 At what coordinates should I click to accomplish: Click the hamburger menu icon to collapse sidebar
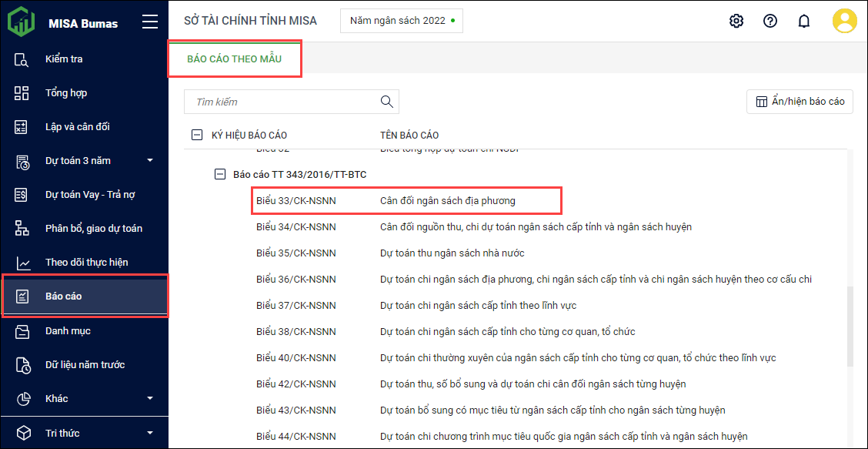150,22
